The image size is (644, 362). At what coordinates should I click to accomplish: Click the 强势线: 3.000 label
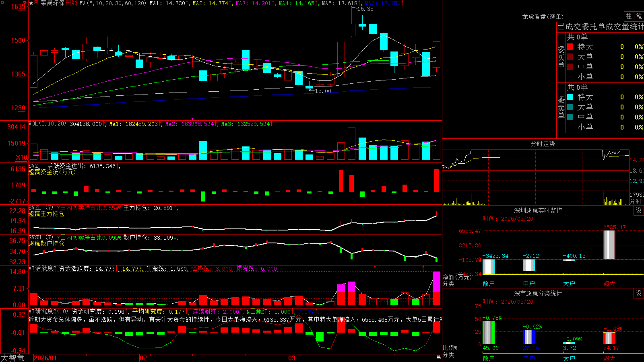coord(212,268)
